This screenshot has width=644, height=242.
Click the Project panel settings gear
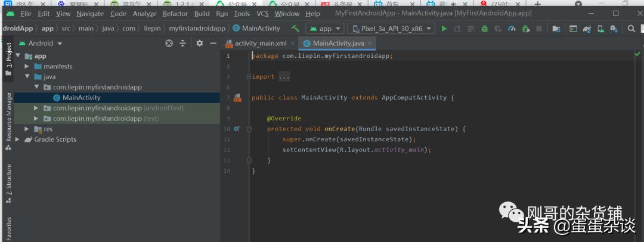tap(200, 43)
